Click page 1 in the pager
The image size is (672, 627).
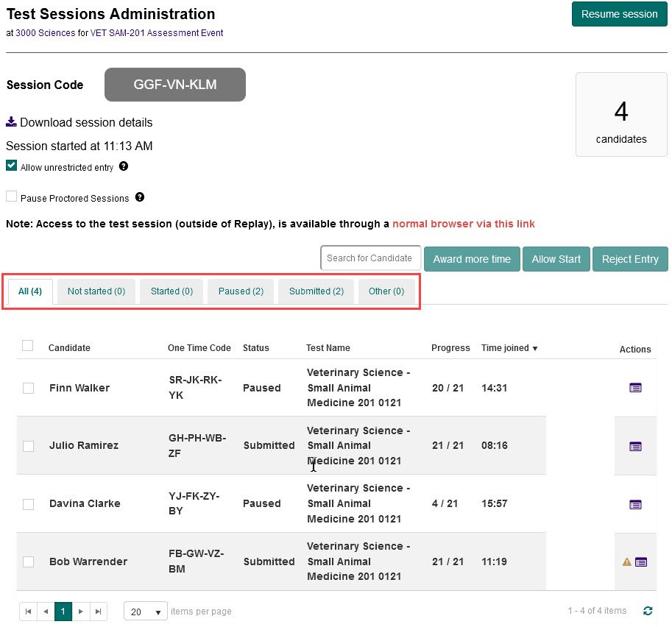click(x=63, y=612)
